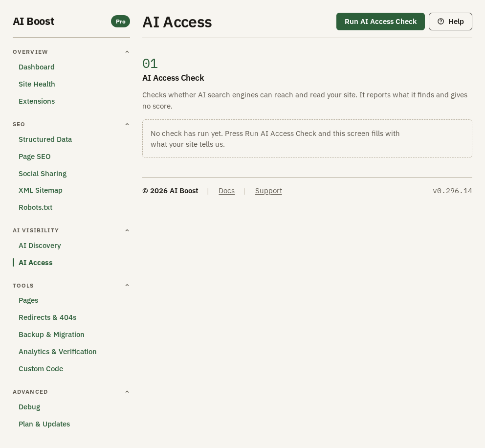Open the Support footer link
The width and height of the screenshot is (485, 448).
click(x=268, y=191)
